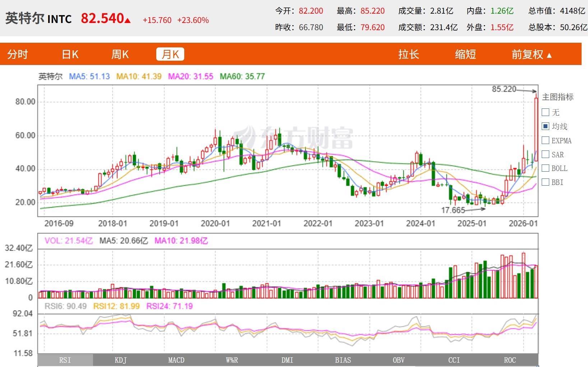Click 拉长 to stretch the chart
This screenshot has width=588, height=367.
[x=408, y=54]
